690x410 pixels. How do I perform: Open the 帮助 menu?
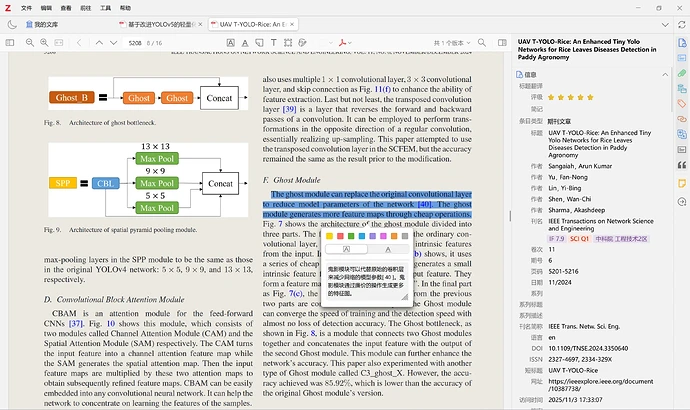125,8
